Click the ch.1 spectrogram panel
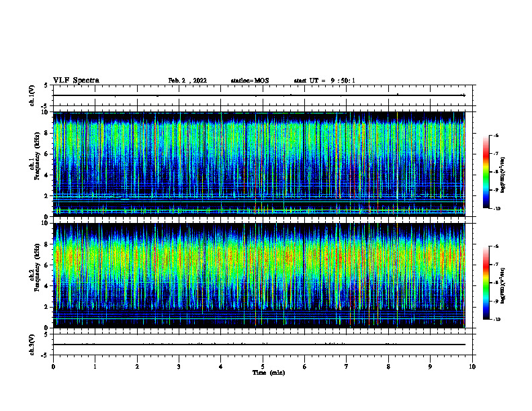The width and height of the screenshot is (532, 411). pos(263,164)
